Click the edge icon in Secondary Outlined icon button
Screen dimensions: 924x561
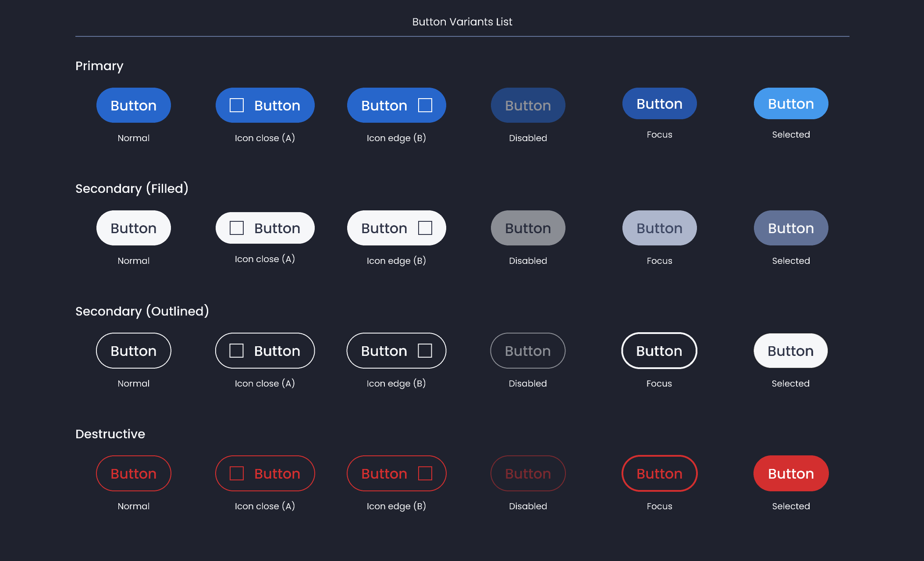pyautogui.click(x=425, y=351)
